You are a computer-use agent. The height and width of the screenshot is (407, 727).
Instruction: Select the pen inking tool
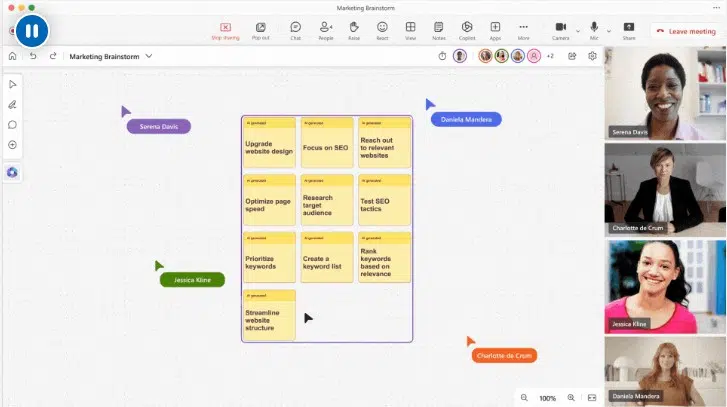click(13, 105)
